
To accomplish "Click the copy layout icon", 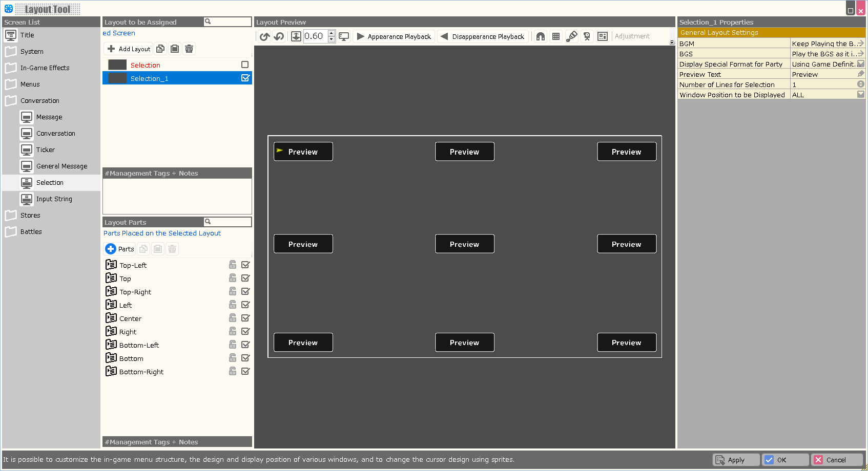I will point(160,49).
